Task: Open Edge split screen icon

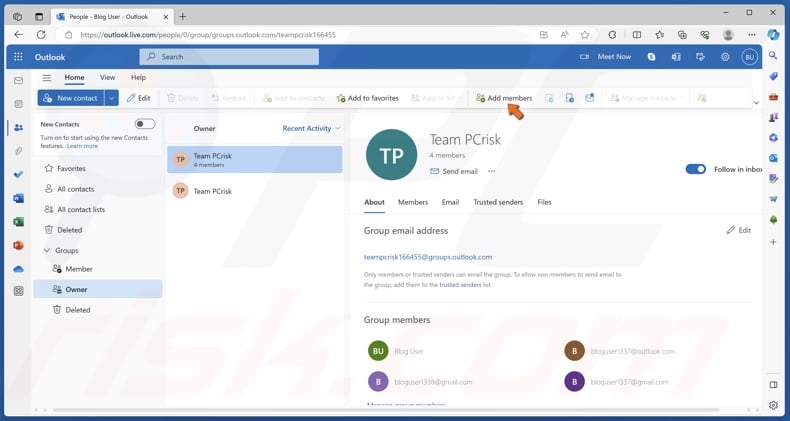Action: [x=637, y=35]
